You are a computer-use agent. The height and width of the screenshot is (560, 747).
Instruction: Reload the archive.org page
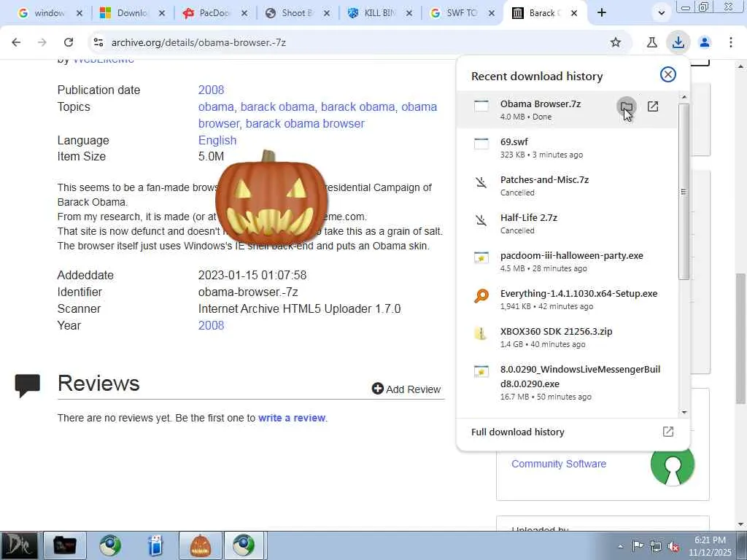coord(69,42)
